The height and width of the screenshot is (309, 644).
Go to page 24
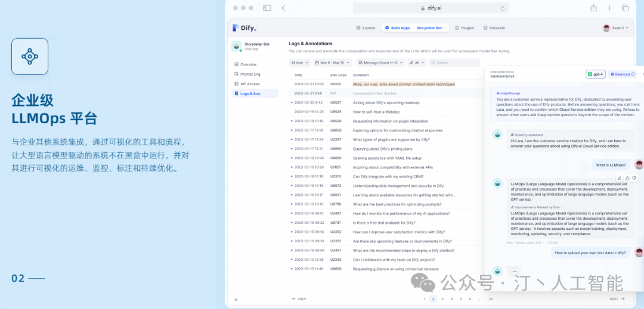(x=490, y=299)
